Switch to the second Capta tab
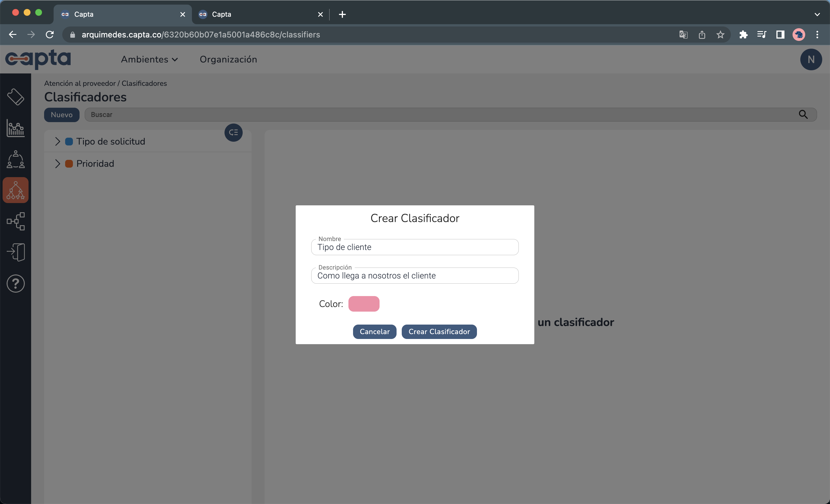The image size is (830, 504). point(256,14)
